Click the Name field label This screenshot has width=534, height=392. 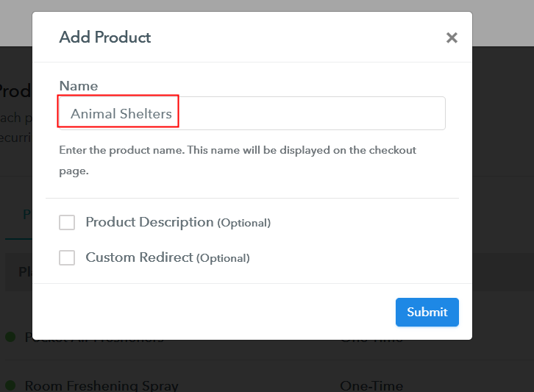(79, 86)
